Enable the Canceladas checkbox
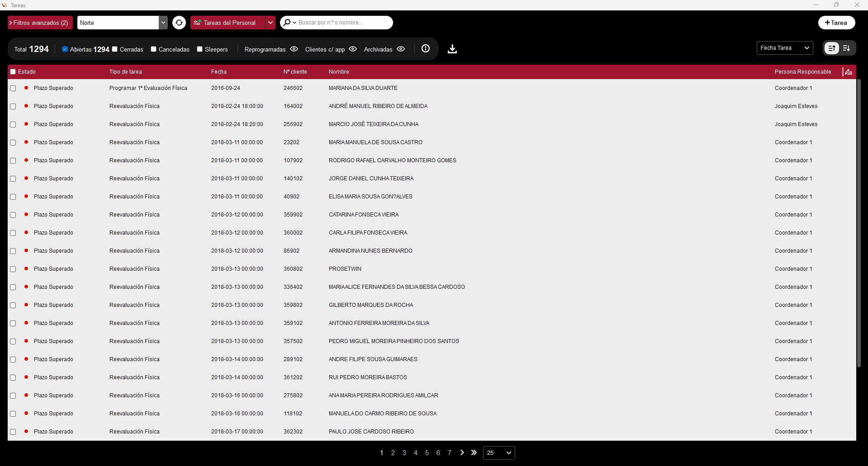 click(154, 49)
